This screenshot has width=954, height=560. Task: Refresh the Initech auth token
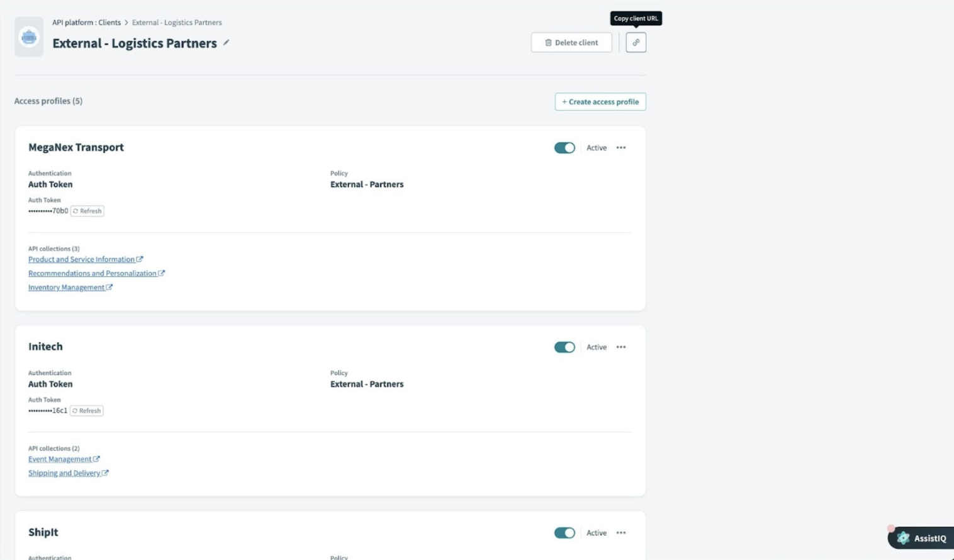(x=86, y=410)
